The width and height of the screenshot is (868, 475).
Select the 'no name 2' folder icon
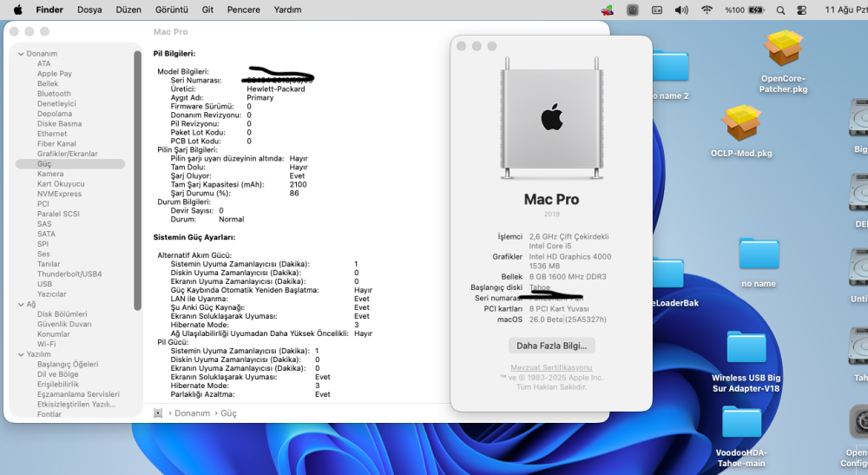[x=670, y=68]
